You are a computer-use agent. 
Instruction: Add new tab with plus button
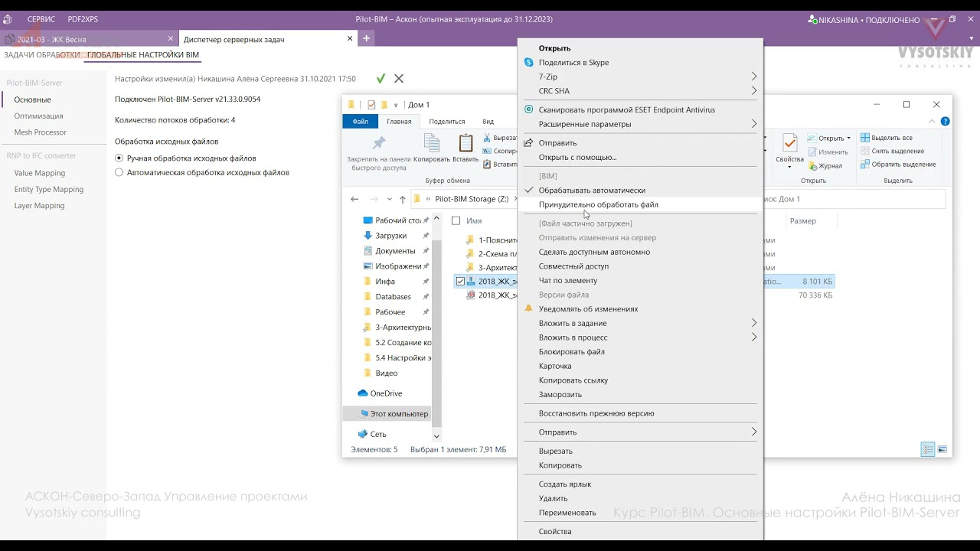click(367, 38)
